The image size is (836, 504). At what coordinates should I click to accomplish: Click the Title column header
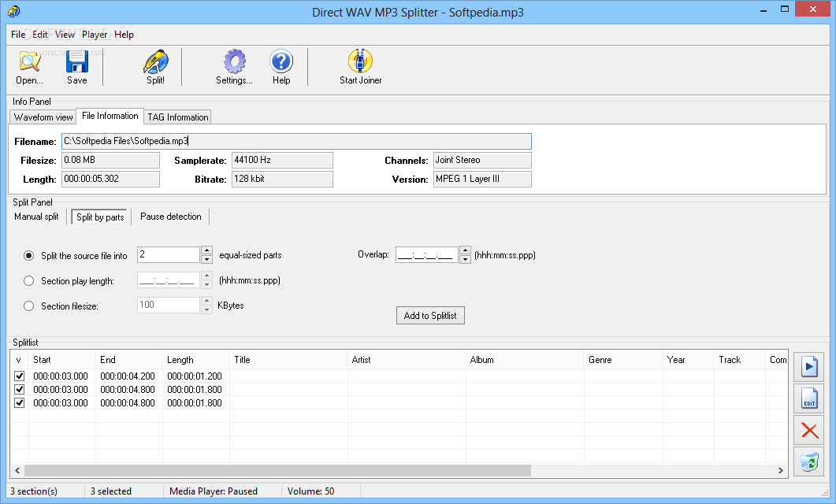point(288,360)
